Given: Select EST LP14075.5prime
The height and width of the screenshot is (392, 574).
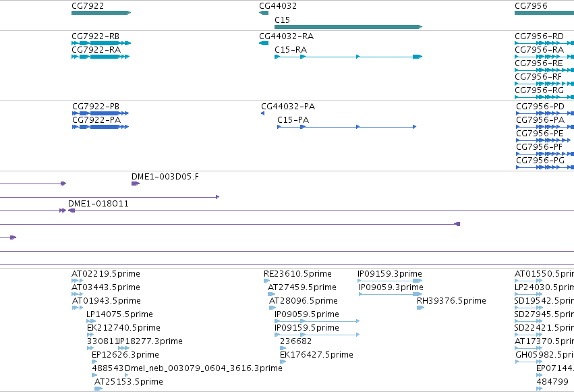Looking at the screenshot, I should (119, 314).
